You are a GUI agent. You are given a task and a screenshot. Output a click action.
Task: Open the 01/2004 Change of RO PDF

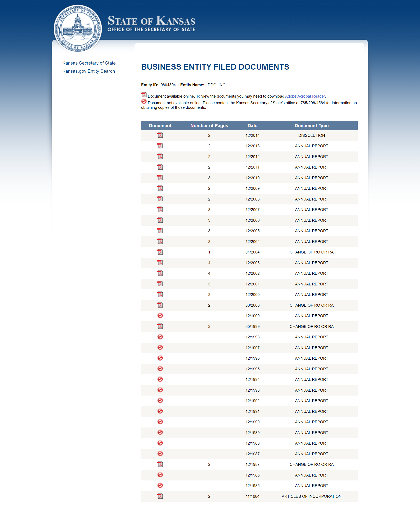coord(160,252)
